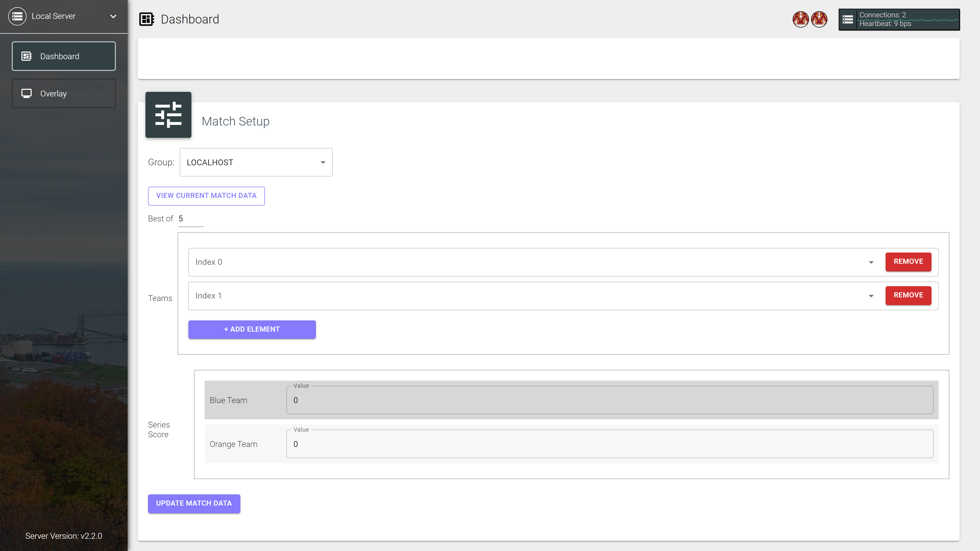Viewport: 980px width, 551px height.
Task: Click the Match Setup sliders icon
Action: click(x=168, y=115)
